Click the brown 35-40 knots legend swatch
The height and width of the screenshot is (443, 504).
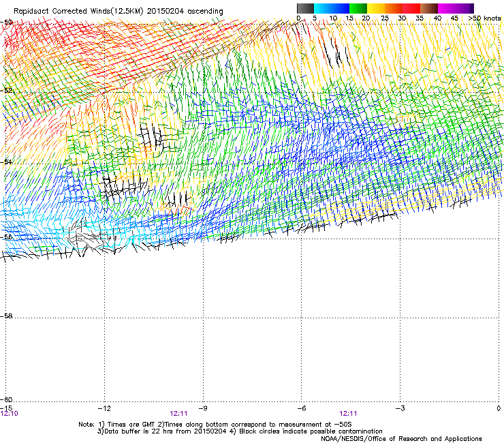pyautogui.click(x=429, y=8)
